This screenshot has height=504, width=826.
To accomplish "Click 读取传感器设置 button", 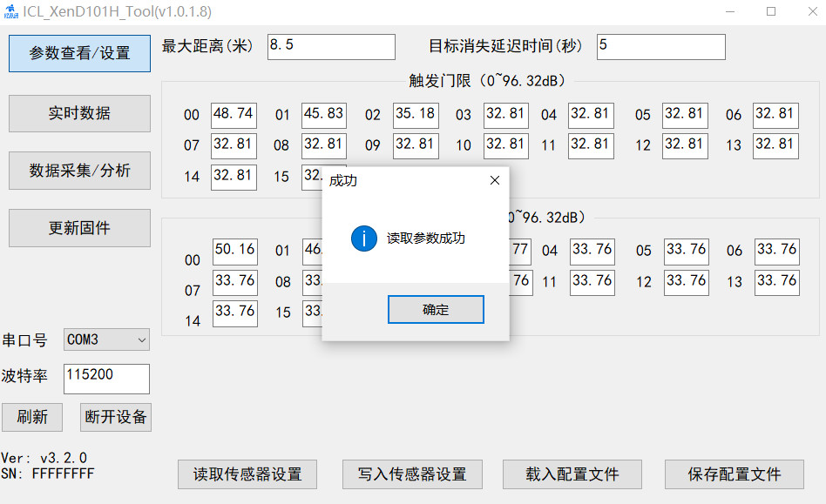I will tap(247, 474).
